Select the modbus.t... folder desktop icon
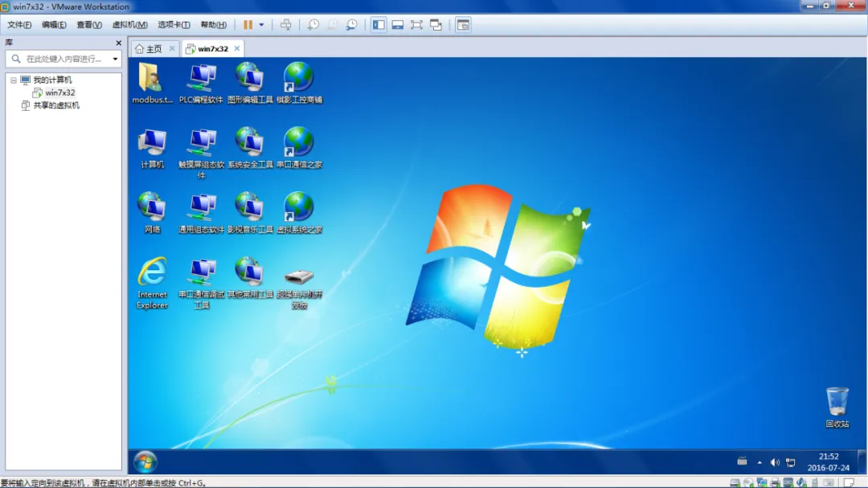This screenshot has height=488, width=868. (152, 83)
